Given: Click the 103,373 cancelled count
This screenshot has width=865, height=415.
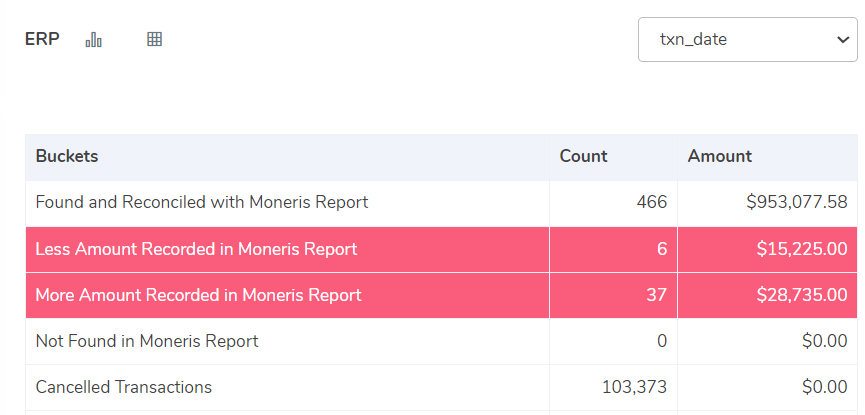Looking at the screenshot, I should tap(634, 387).
